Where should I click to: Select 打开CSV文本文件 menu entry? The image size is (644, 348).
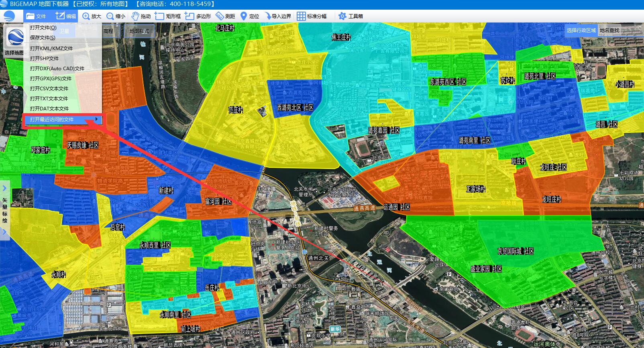click(49, 88)
